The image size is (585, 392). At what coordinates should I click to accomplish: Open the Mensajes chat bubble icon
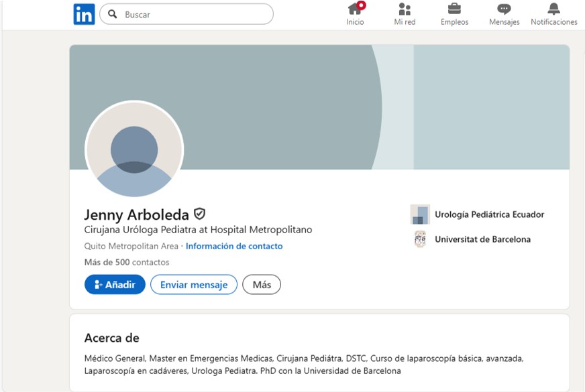click(x=504, y=9)
